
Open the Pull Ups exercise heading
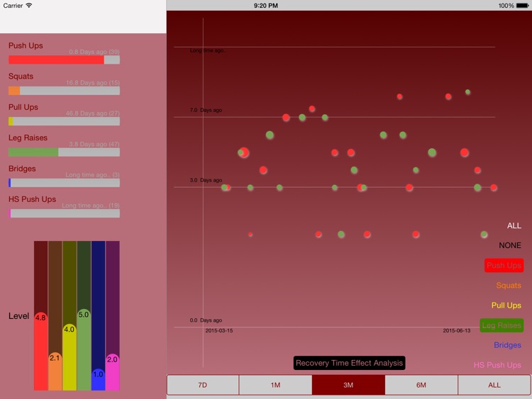pyautogui.click(x=23, y=107)
